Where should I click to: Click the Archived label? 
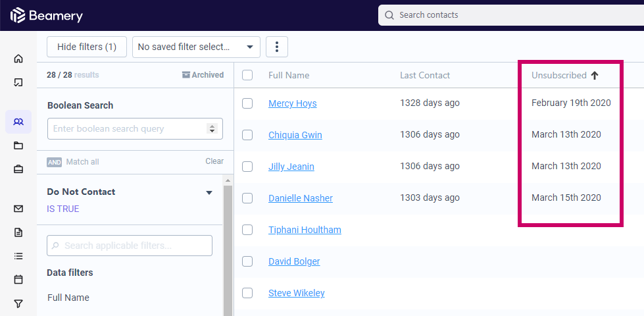click(x=207, y=75)
